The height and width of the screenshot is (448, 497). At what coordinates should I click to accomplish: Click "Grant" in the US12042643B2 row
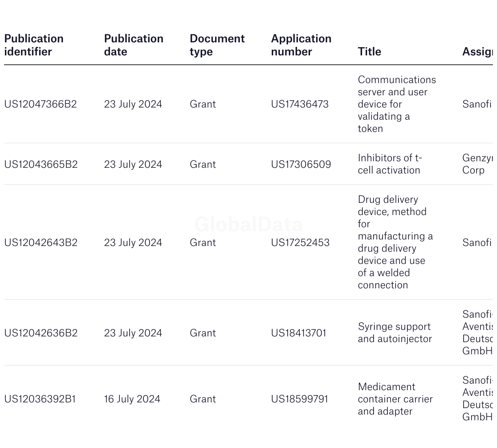click(203, 243)
